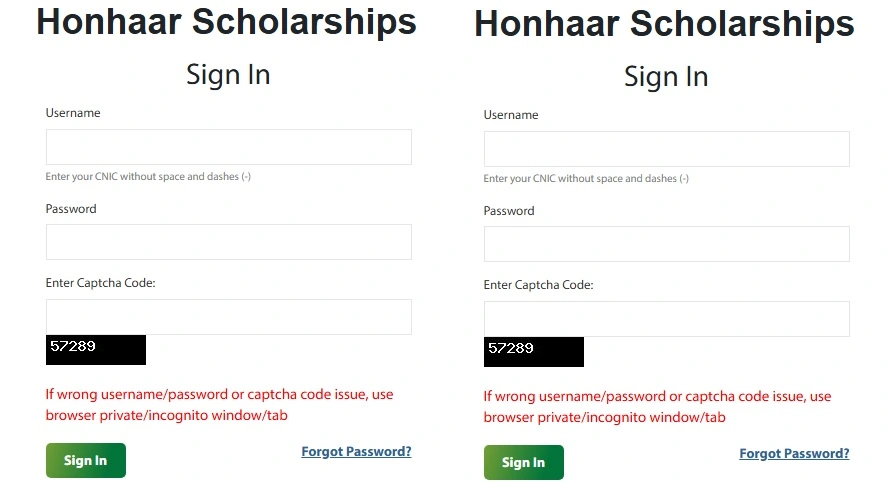The width and height of the screenshot is (896, 484).
Task: Click the CNIC hint text in right form
Action: pyautogui.click(x=586, y=179)
